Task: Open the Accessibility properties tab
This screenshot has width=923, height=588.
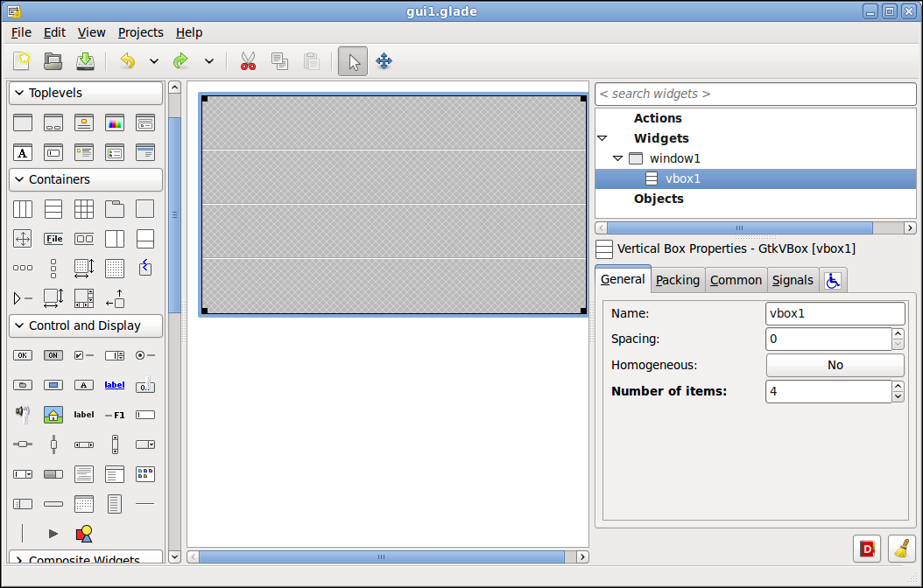Action: (832, 281)
